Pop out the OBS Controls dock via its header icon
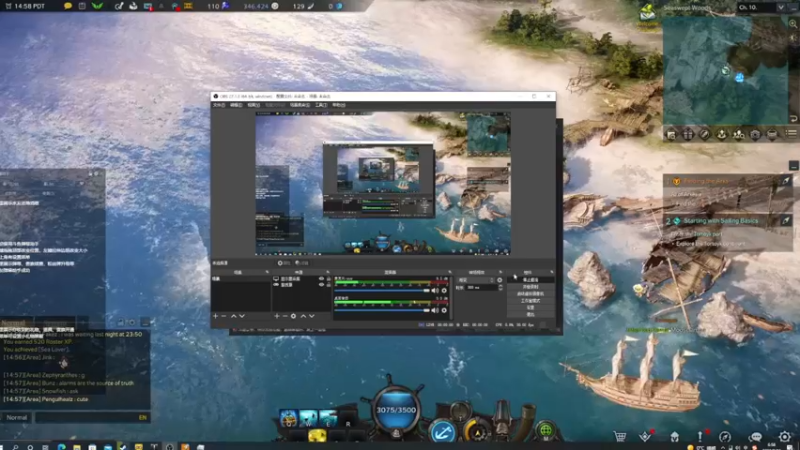 tap(552, 272)
